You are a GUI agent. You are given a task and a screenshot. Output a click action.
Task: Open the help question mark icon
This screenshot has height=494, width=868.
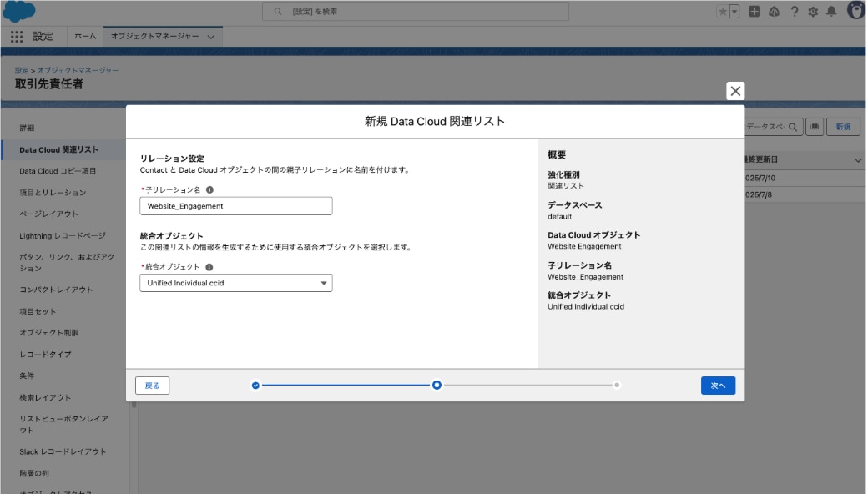pos(794,12)
